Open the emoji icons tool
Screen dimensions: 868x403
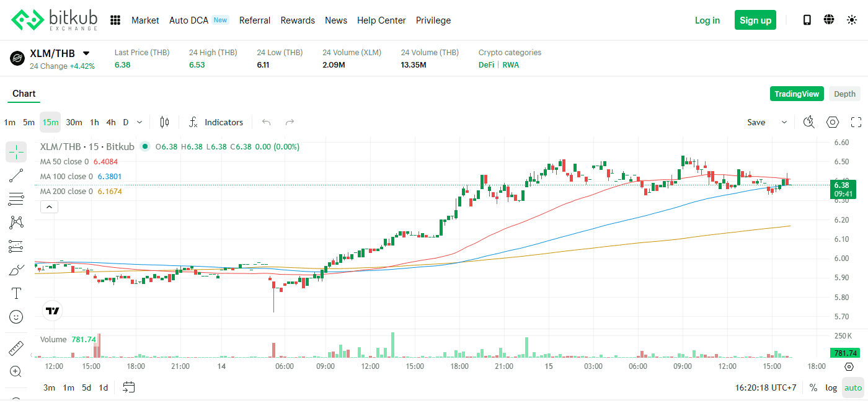click(x=16, y=317)
